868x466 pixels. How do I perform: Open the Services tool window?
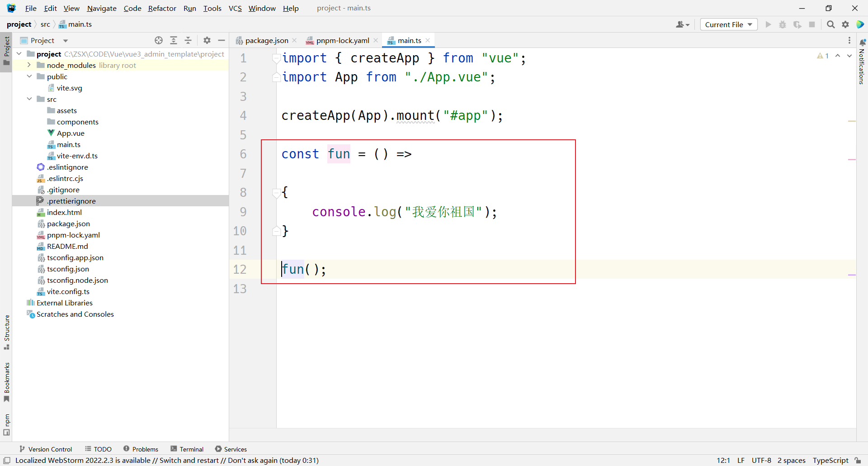(231, 449)
